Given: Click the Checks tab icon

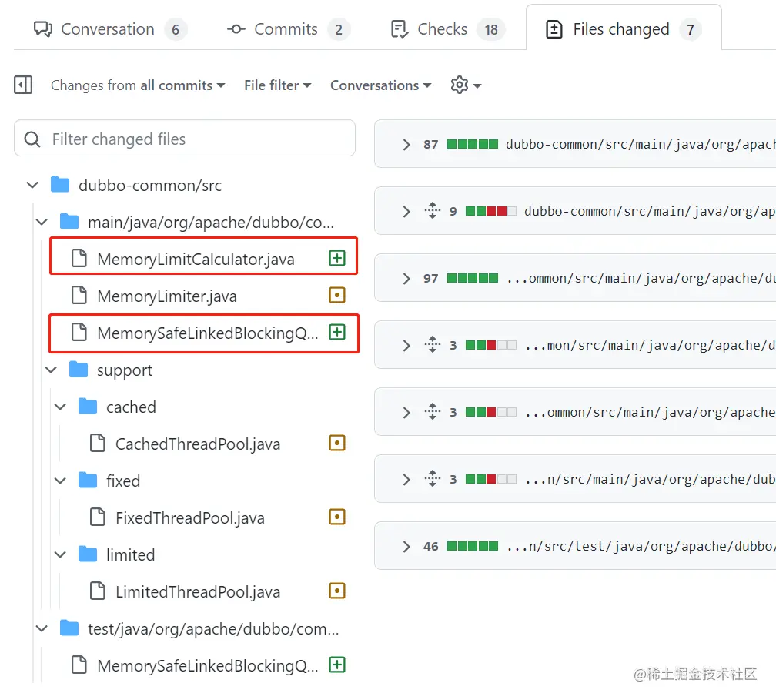Looking at the screenshot, I should (x=400, y=29).
